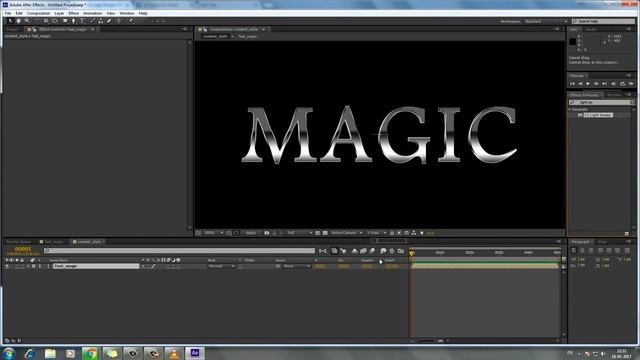This screenshot has height=360, width=640.
Task: Click the Effects & Presets search field
Action: (x=602, y=102)
